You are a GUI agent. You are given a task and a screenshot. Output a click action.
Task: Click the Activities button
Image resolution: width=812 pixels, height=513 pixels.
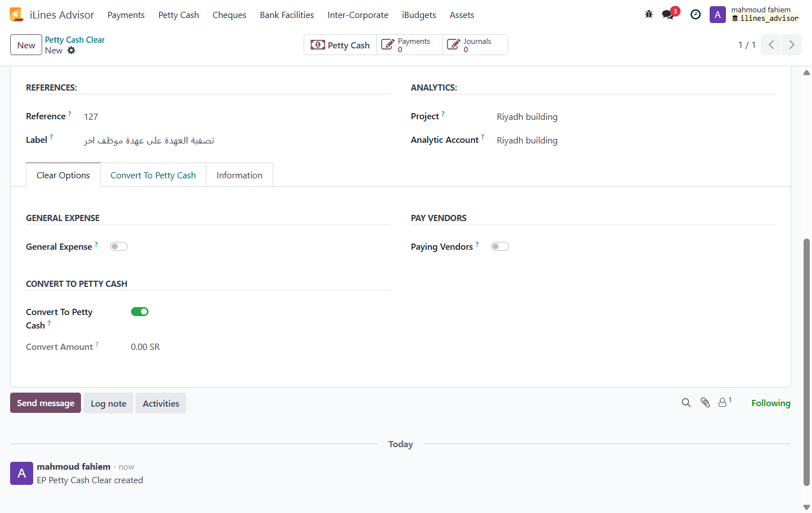161,403
